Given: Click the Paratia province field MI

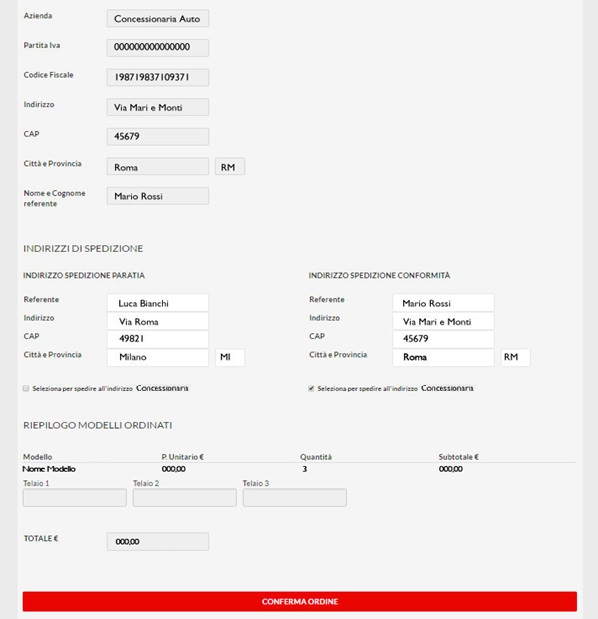Looking at the screenshot, I should coord(230,357).
